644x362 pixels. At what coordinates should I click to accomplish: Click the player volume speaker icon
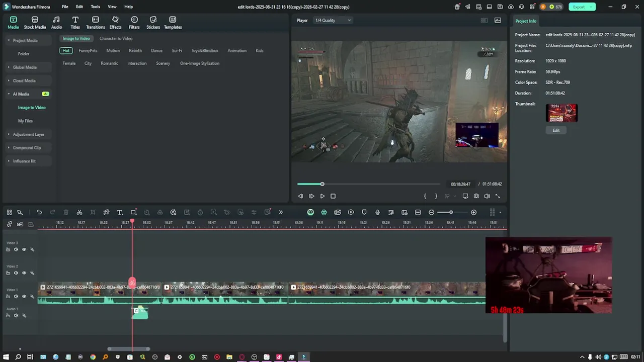tap(487, 196)
